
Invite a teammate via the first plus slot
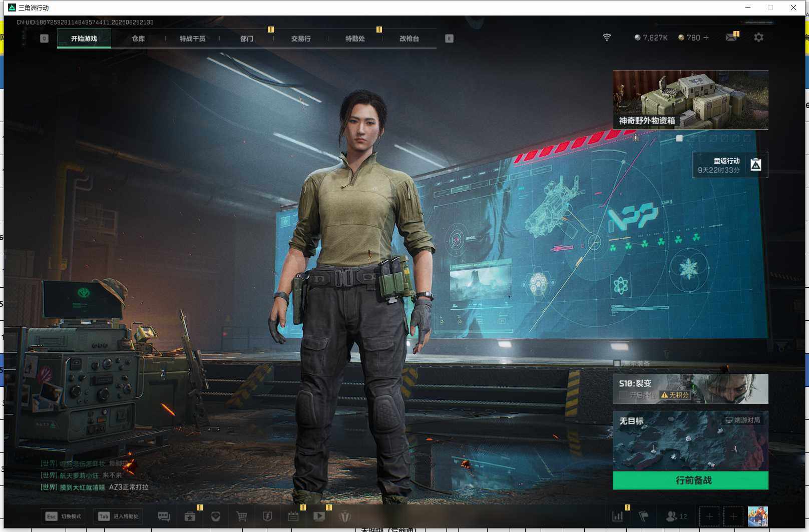[x=709, y=516]
